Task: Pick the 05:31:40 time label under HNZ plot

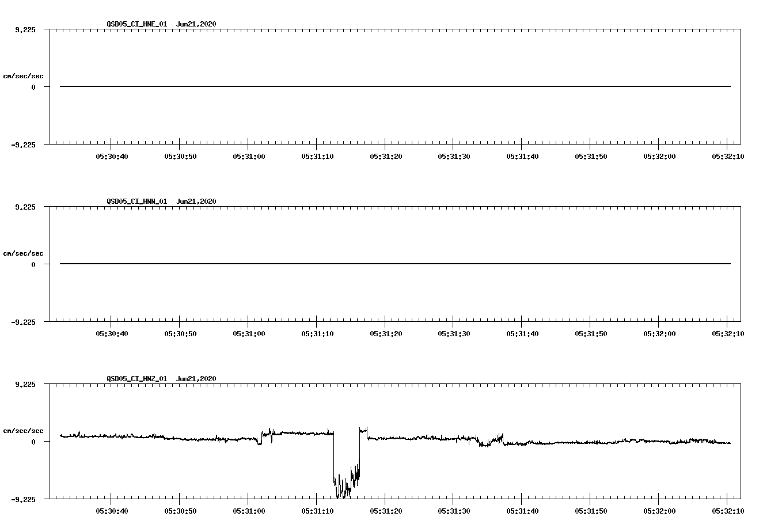Action: pyautogui.click(x=522, y=511)
